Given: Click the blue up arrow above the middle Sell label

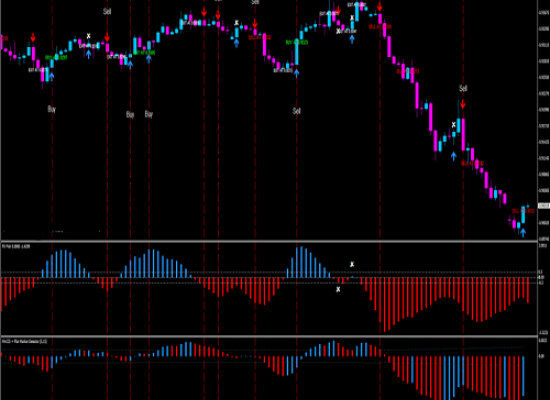Looking at the screenshot, I should coord(297,73).
